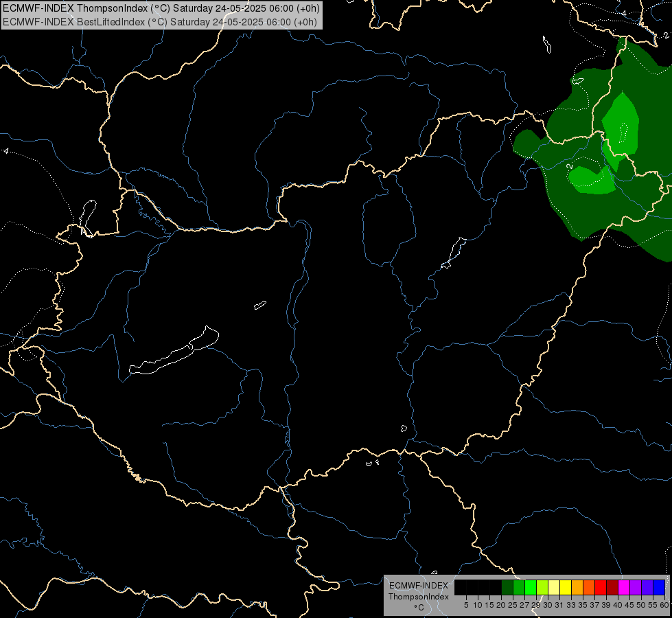Click the ThompsonIndex header line at top
Viewport: 672px width, 618px height.
161,8
